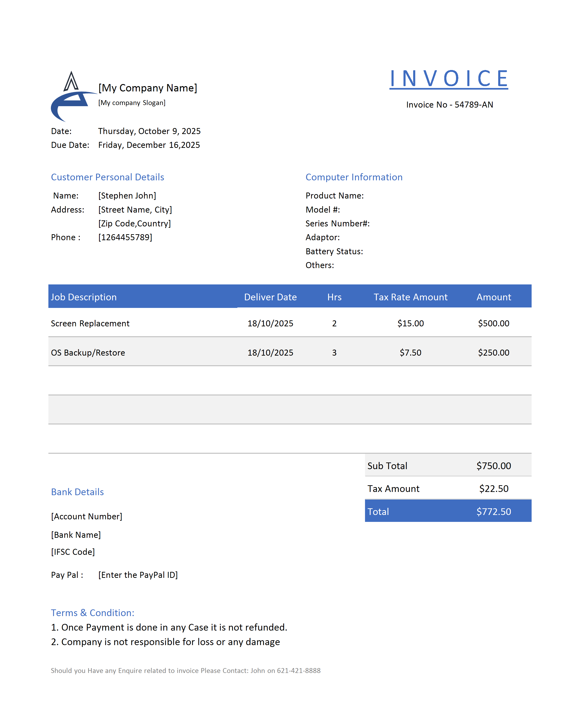Click the $250.00 amount cell
The image size is (580, 728).
pyautogui.click(x=494, y=353)
